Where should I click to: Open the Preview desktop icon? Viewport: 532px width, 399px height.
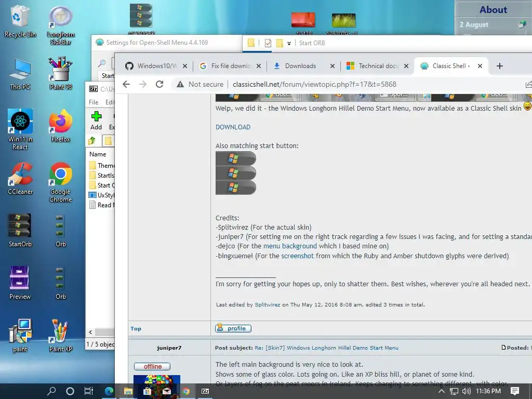coord(20,283)
